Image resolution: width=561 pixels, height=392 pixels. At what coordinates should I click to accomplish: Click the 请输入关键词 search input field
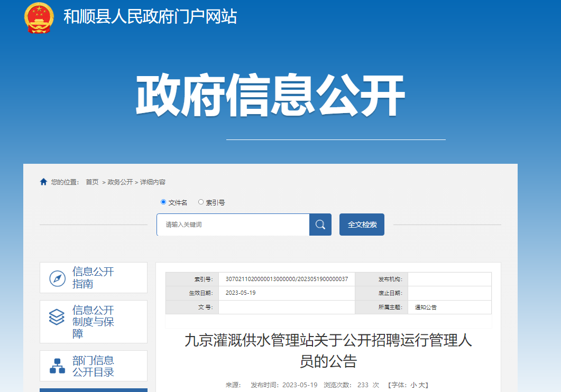(233, 225)
